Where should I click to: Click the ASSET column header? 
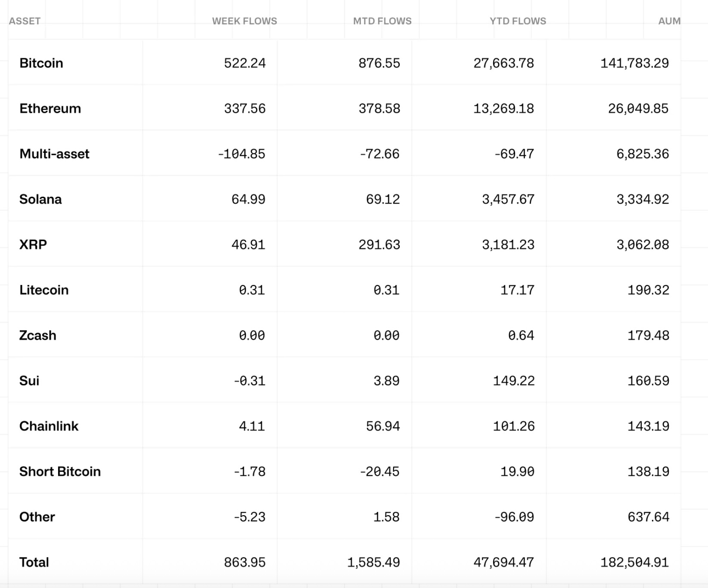coord(25,21)
